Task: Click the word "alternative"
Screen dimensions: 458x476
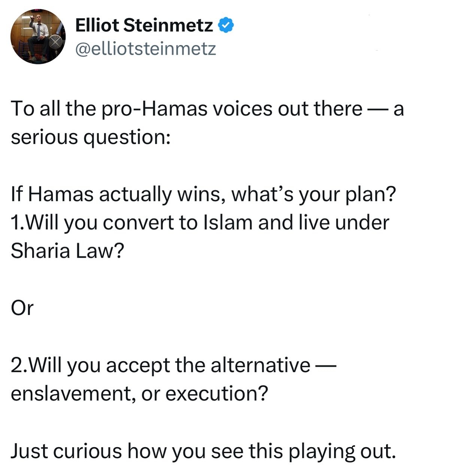Action: click(260, 365)
